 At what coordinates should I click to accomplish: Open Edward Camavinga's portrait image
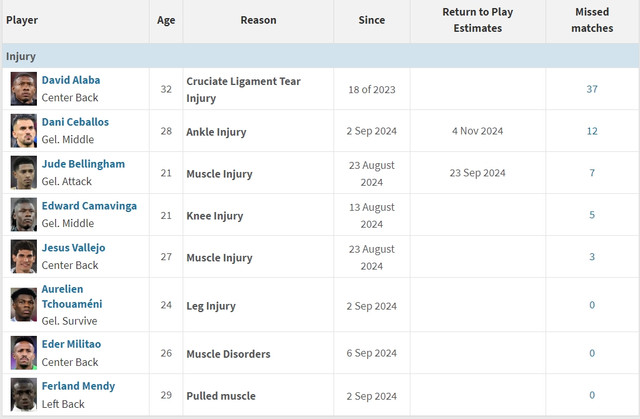click(x=24, y=215)
